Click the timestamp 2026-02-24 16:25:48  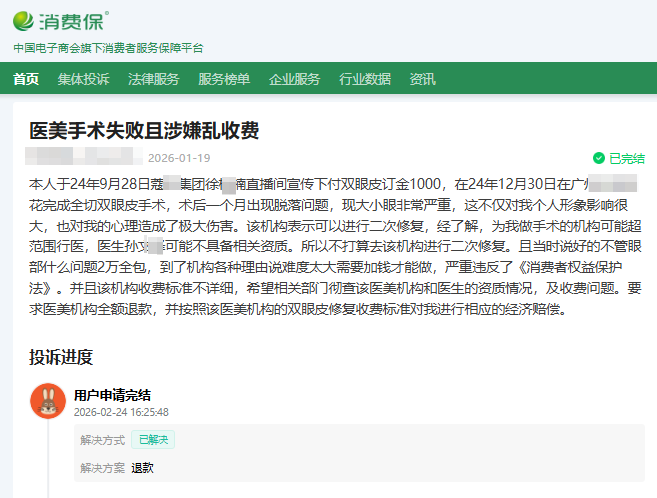pyautogui.click(x=121, y=411)
